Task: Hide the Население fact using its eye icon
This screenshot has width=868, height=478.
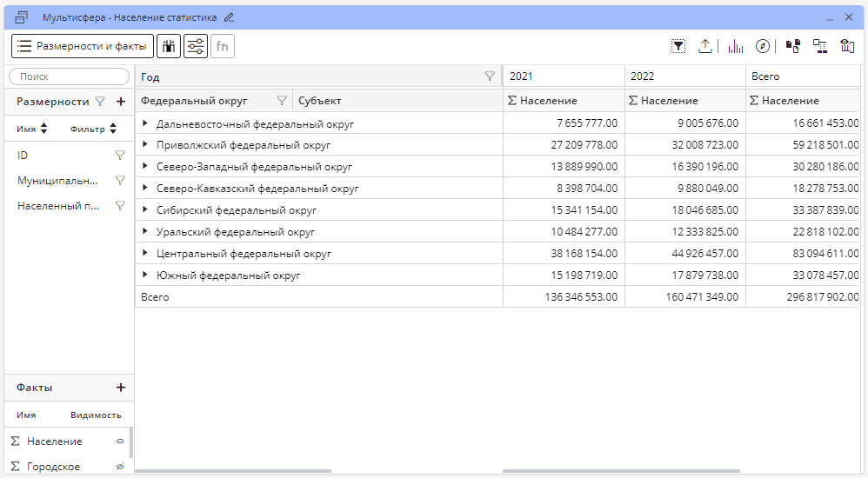Action: [121, 441]
